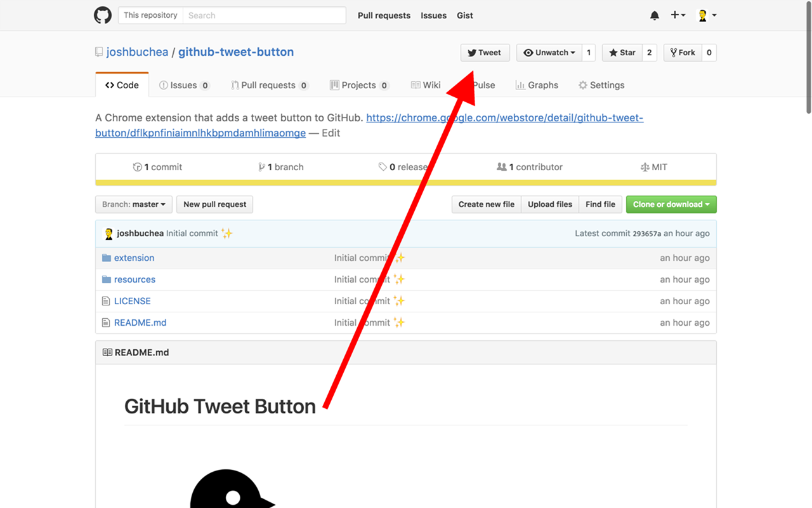
Task: Open the Clone or download dropdown
Action: (671, 204)
